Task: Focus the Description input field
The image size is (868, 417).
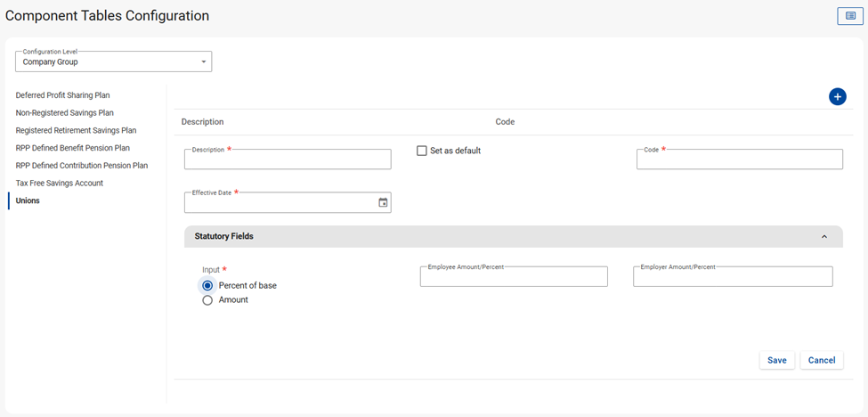Action: pyautogui.click(x=288, y=159)
